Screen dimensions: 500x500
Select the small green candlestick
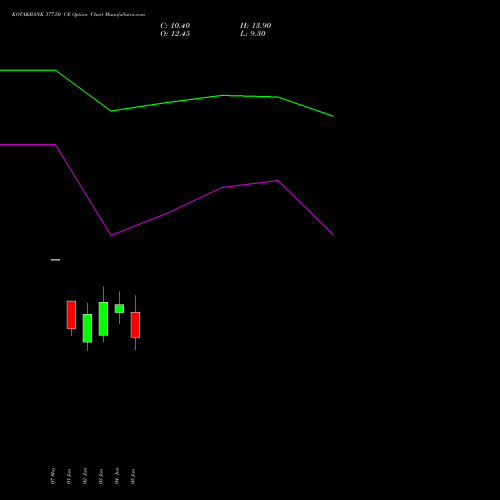coord(119,308)
